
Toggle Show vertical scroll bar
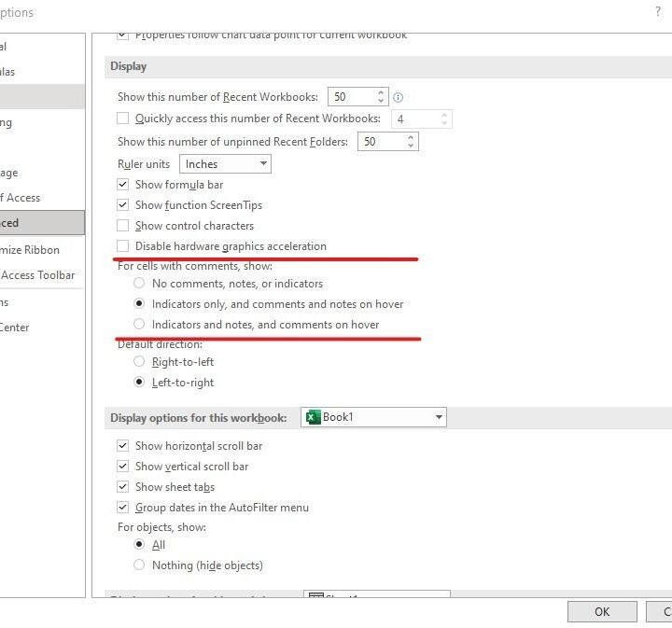[x=122, y=466]
